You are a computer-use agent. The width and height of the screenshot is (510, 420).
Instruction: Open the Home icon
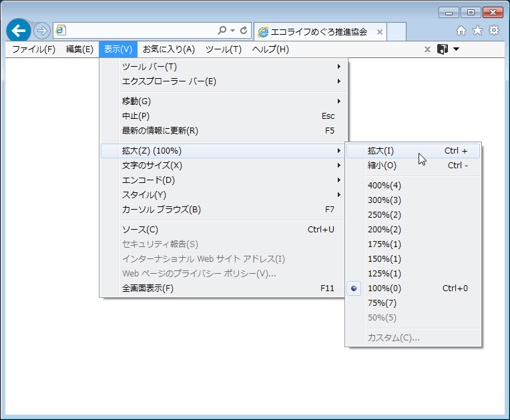point(461,31)
